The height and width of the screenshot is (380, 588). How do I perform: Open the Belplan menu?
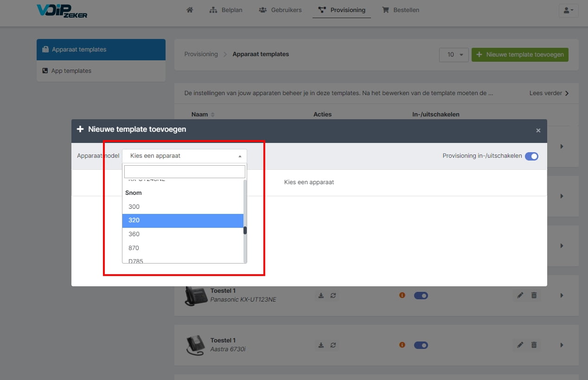226,10
